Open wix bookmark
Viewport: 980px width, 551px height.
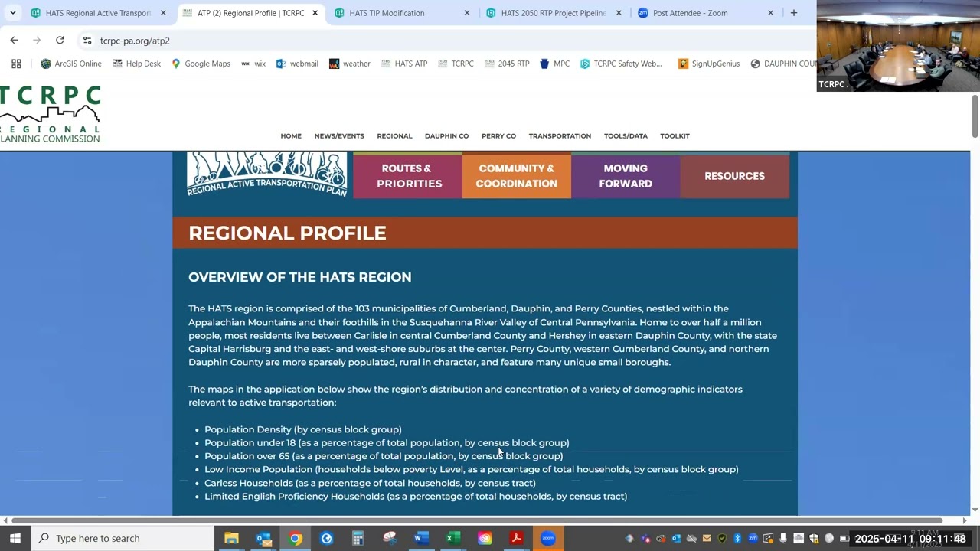(253, 64)
